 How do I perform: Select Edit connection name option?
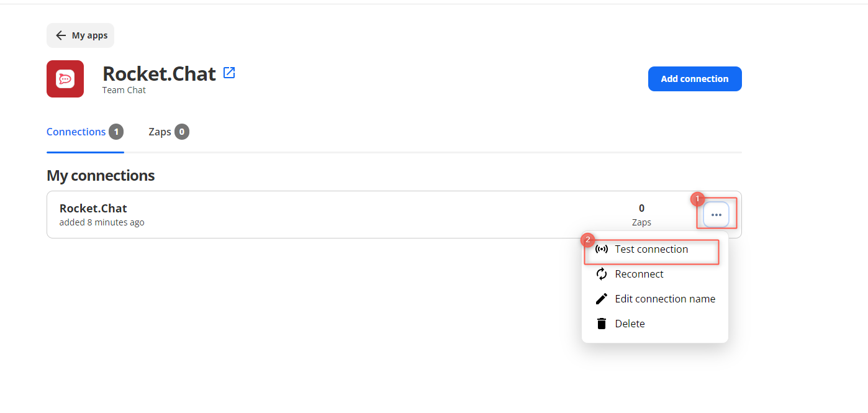665,299
